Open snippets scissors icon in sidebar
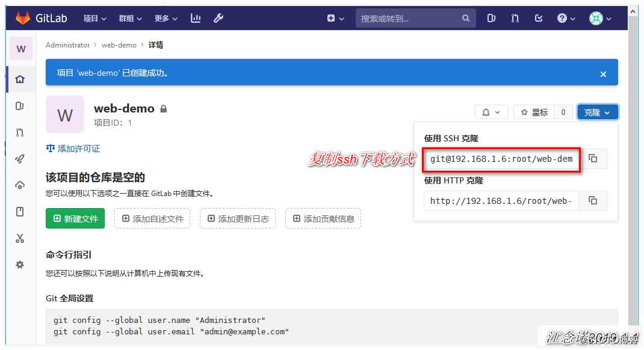The image size is (644, 350). click(20, 238)
